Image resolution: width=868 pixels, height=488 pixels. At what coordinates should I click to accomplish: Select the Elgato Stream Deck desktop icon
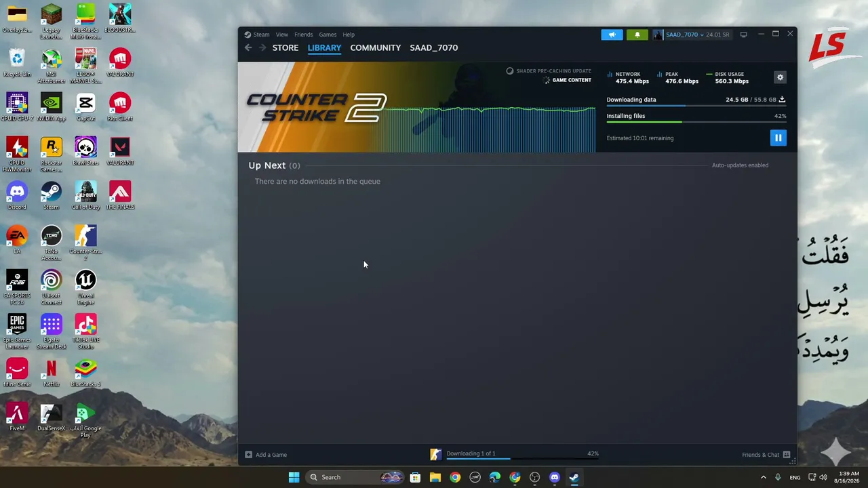click(x=52, y=332)
